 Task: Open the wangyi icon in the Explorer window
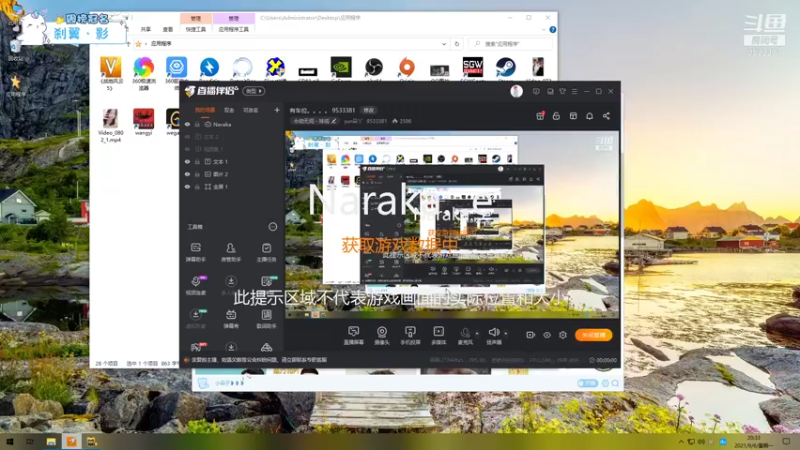tap(143, 121)
